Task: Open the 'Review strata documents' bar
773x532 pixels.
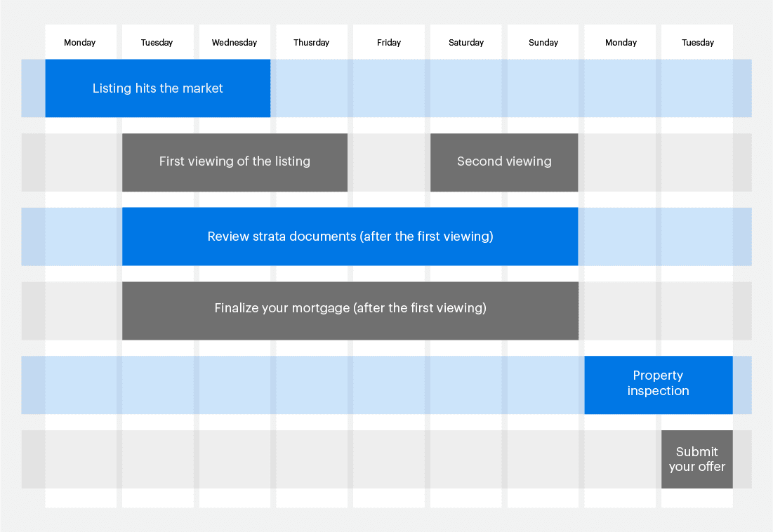Action: [350, 237]
